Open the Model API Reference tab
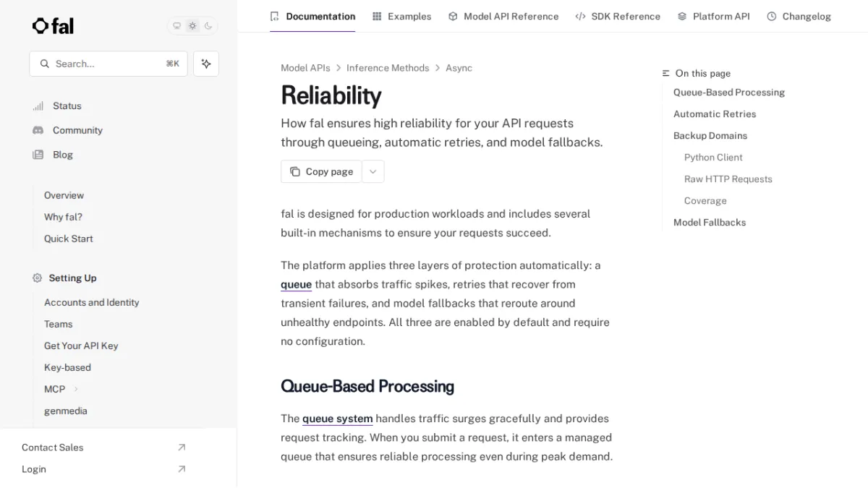This screenshot has height=488, width=868. (x=503, y=16)
